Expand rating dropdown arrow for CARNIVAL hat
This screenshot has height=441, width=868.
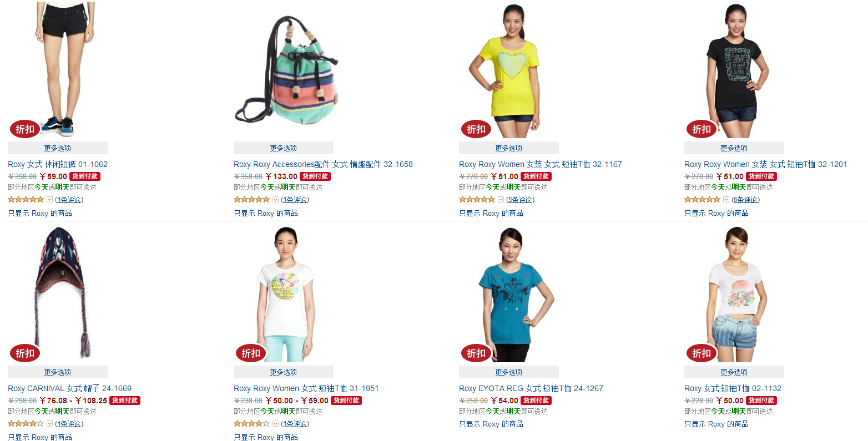49,424
